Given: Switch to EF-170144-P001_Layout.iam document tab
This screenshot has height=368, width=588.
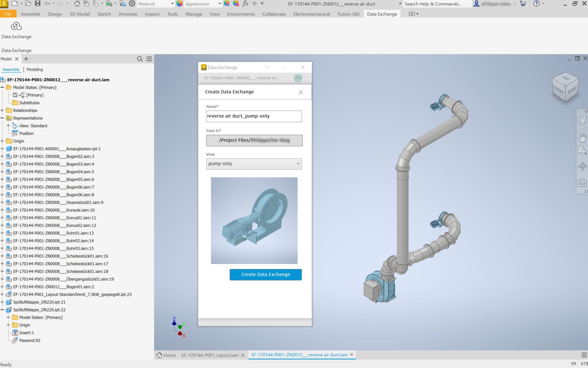Looking at the screenshot, I should tap(210, 355).
